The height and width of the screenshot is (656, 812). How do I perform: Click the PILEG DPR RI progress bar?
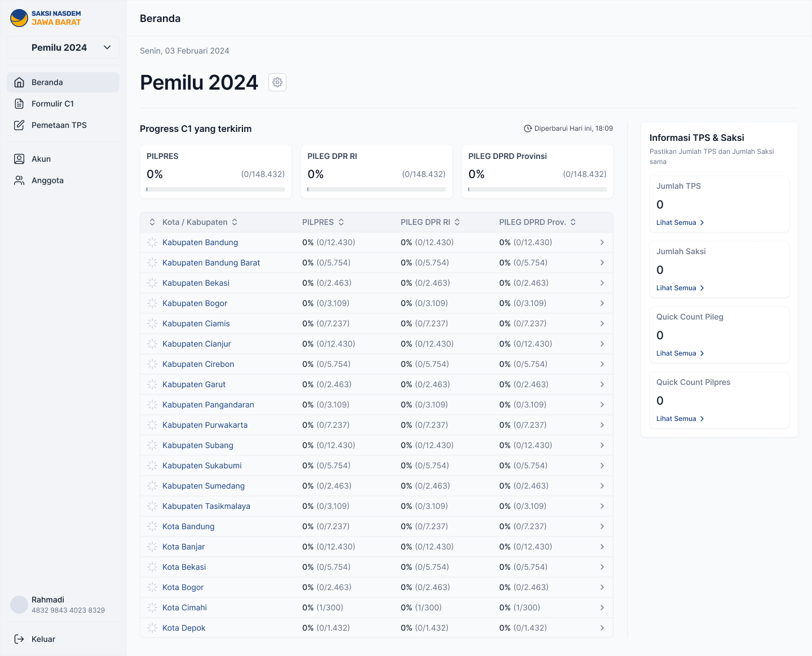coord(377,189)
